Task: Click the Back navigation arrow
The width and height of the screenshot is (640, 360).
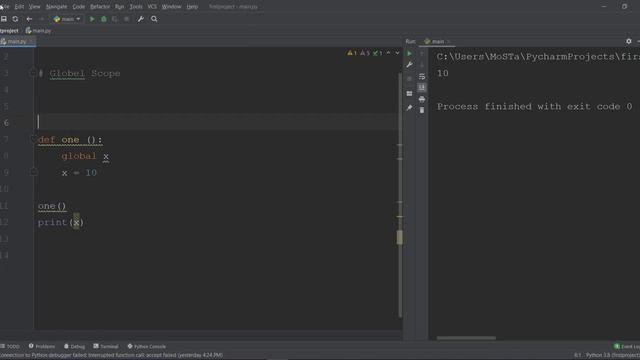Action: point(29,19)
